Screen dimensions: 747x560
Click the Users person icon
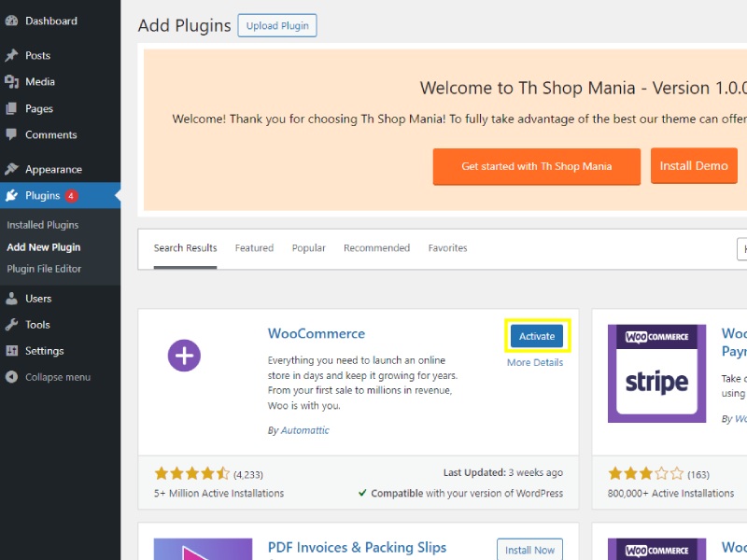(x=11, y=299)
